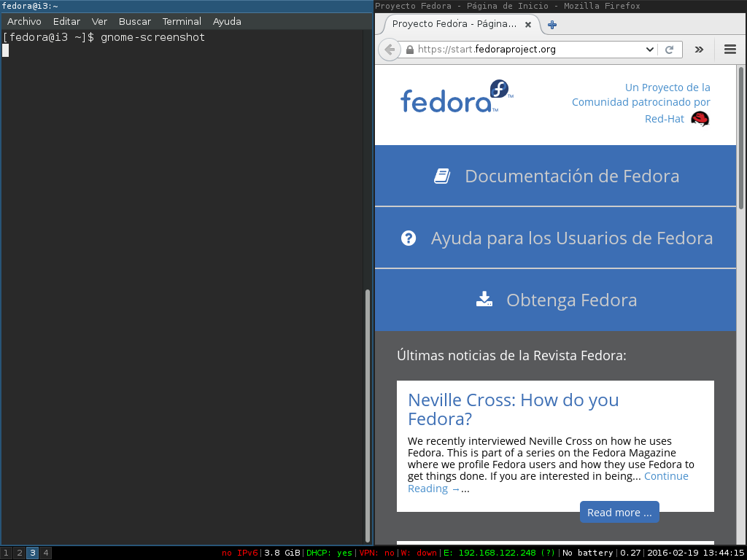Close the Proyecto Fedora tab
This screenshot has width=747, height=560.
click(x=528, y=25)
